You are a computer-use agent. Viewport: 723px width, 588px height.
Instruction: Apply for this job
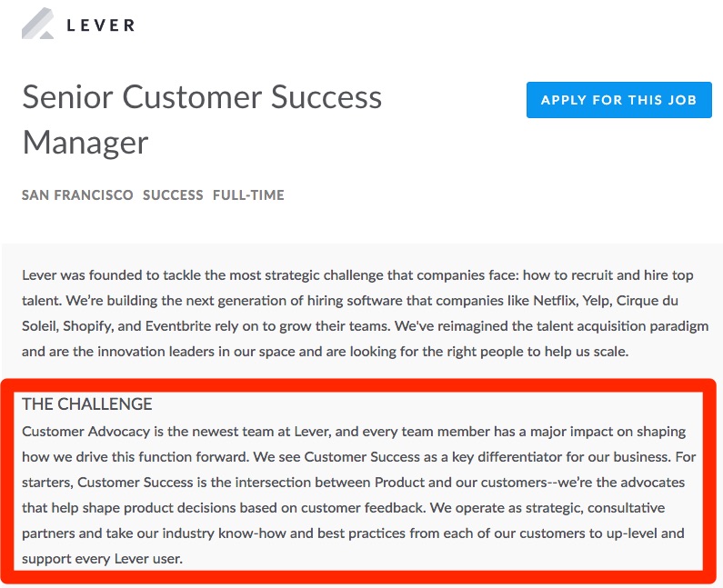tap(618, 100)
